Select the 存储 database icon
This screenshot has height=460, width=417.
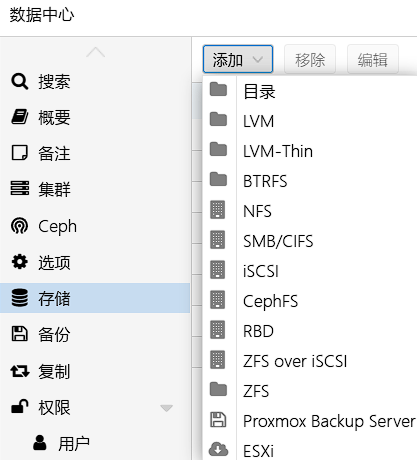coord(20,298)
